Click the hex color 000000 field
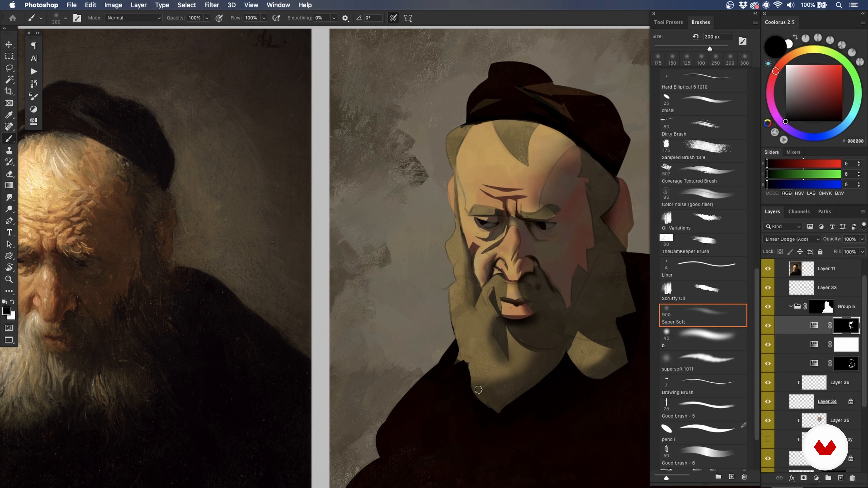The height and width of the screenshot is (488, 868). [x=855, y=141]
